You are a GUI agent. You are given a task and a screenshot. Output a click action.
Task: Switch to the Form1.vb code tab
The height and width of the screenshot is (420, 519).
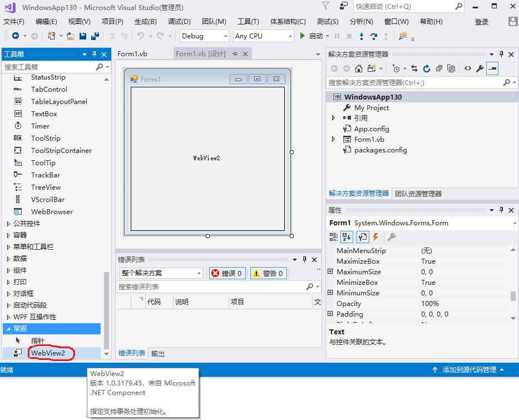132,53
